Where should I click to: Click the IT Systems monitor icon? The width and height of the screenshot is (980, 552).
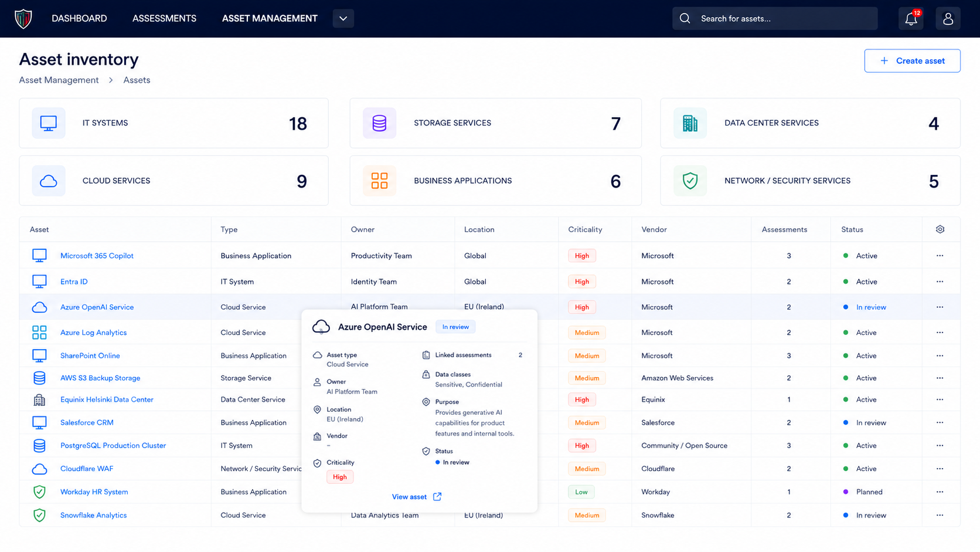click(49, 123)
